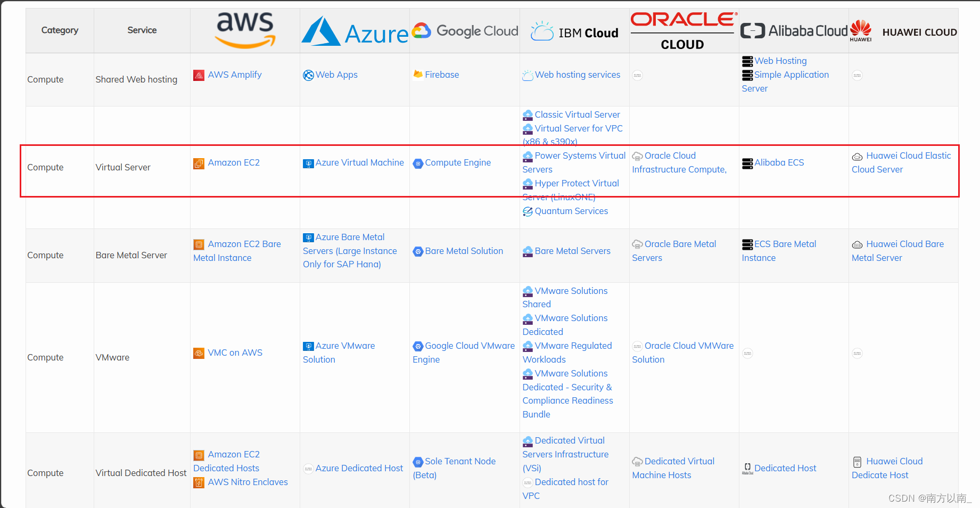
Task: Open Azure Bare Metal Servers link
Action: pyautogui.click(x=350, y=251)
